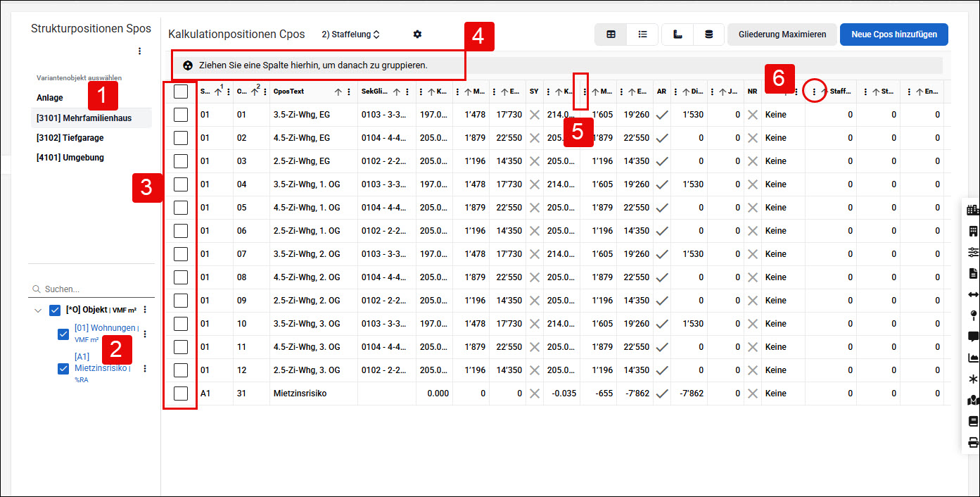Select [4101] Umgebung variant object

click(70, 158)
